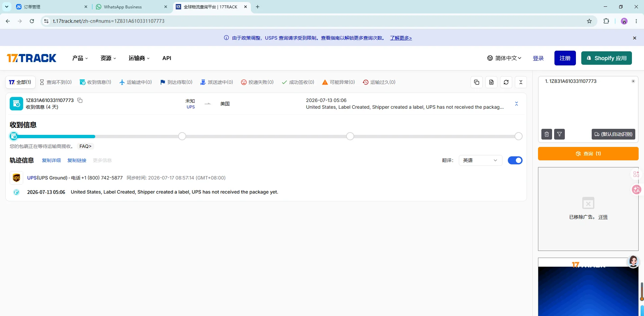
Task: Click the 注册 button
Action: click(565, 58)
